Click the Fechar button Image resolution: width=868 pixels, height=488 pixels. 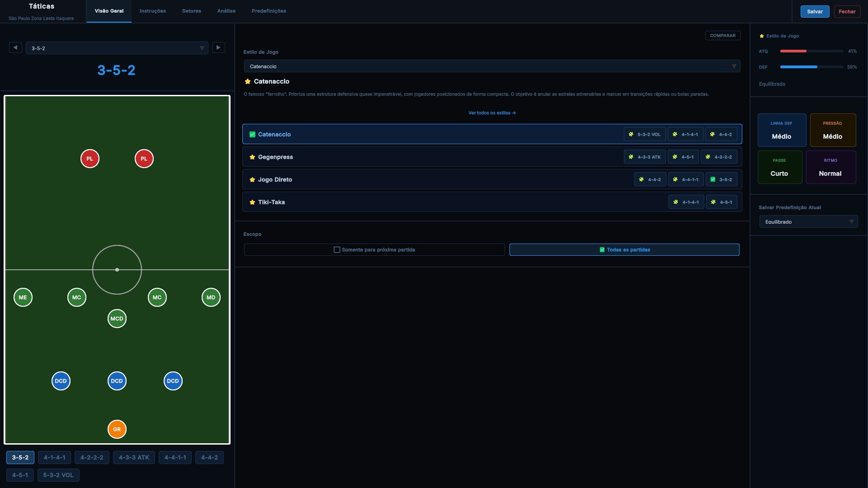(847, 11)
